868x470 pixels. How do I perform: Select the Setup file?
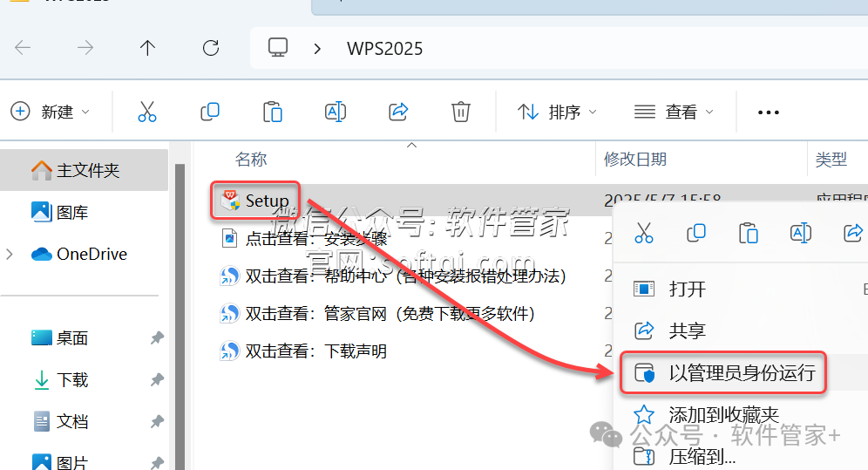(x=255, y=201)
